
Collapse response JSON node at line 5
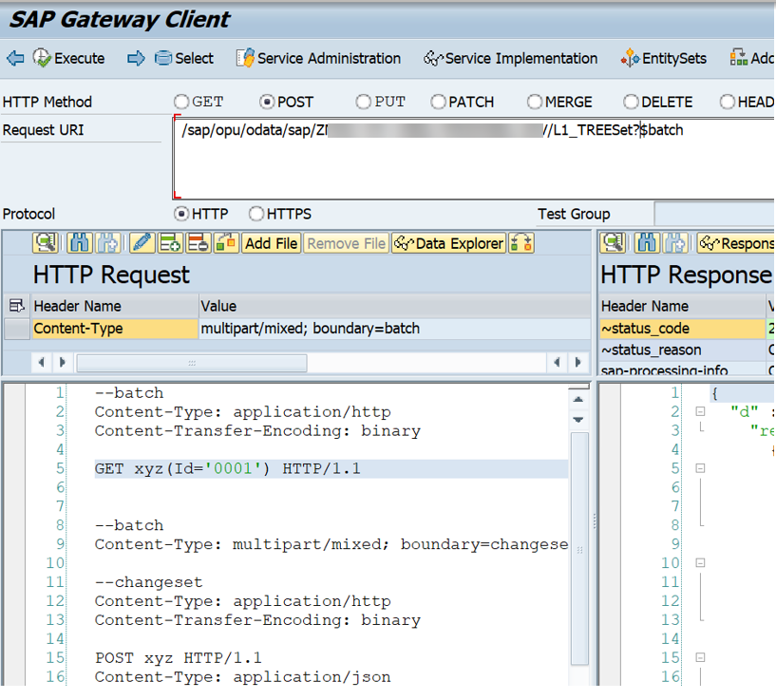[700, 468]
